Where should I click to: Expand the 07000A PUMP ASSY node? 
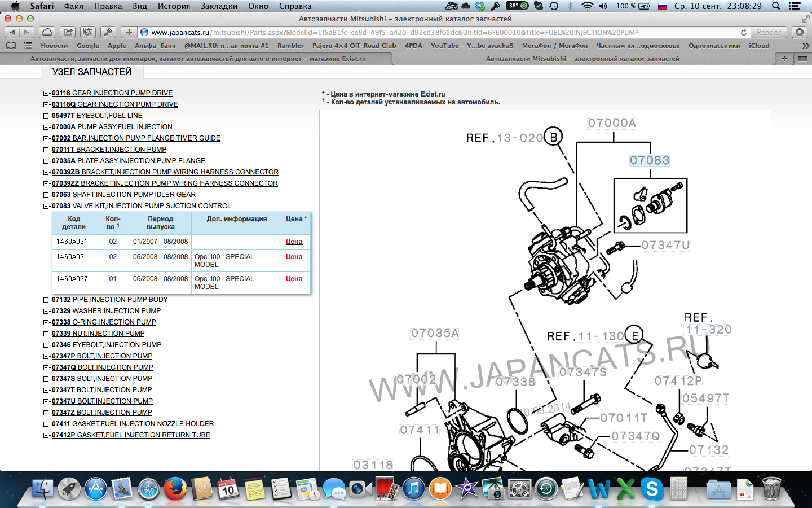click(x=46, y=127)
